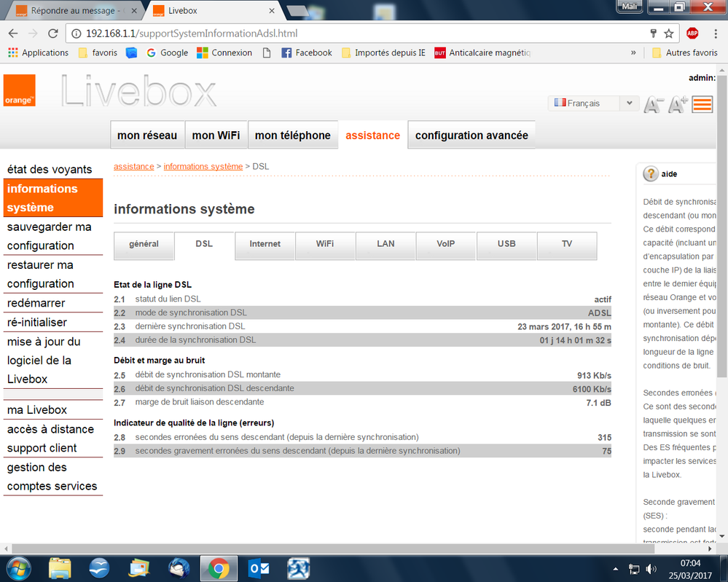This screenshot has width=728, height=582.
Task: Open gestion des comptes services
Action: pos(52,476)
